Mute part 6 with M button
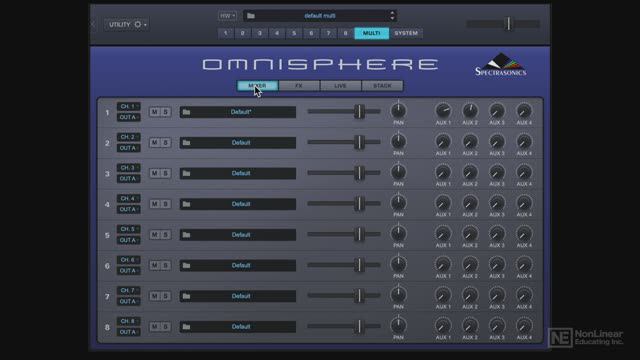 click(x=154, y=265)
